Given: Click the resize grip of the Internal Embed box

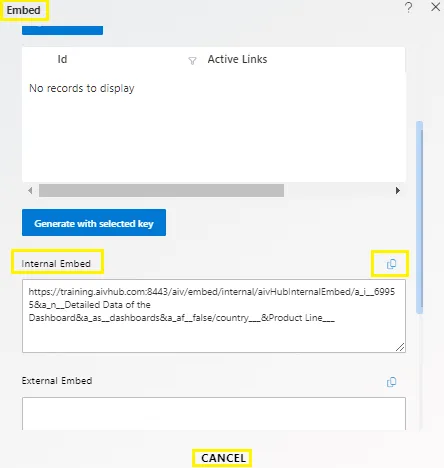Looking at the screenshot, I should coord(400,347).
